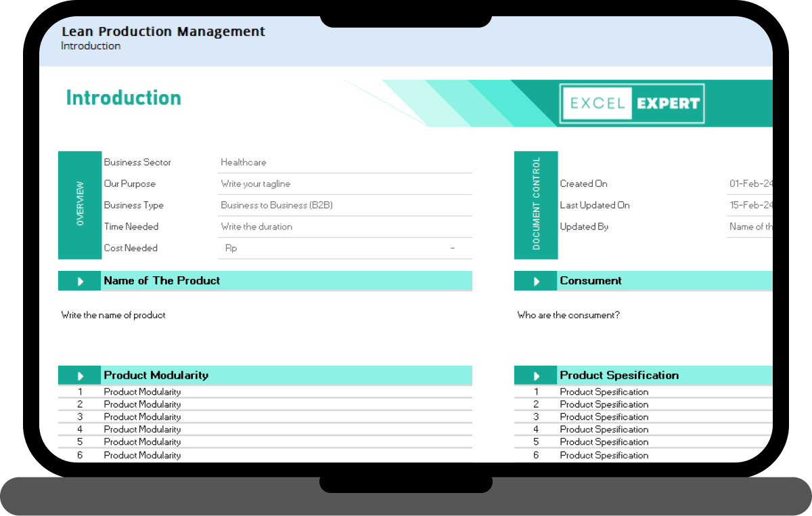Click the Created On date cell
The image size is (812, 516).
pyautogui.click(x=750, y=184)
